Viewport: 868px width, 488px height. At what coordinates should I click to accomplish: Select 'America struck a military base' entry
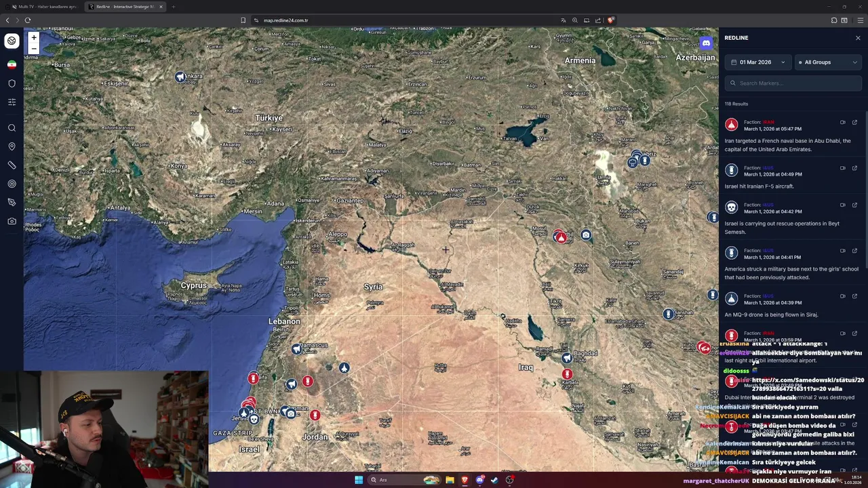791,264
